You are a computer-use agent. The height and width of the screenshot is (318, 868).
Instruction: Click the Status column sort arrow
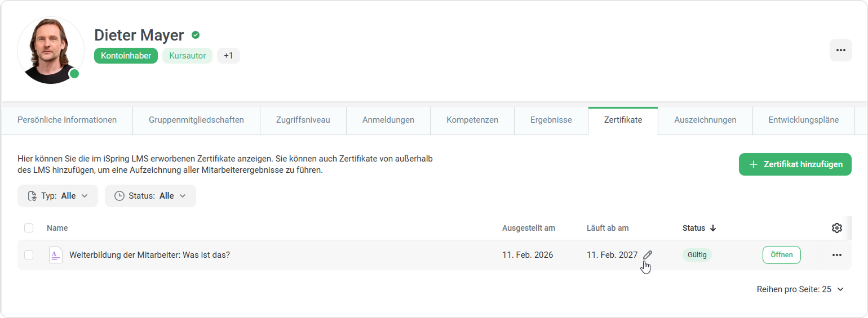click(713, 228)
